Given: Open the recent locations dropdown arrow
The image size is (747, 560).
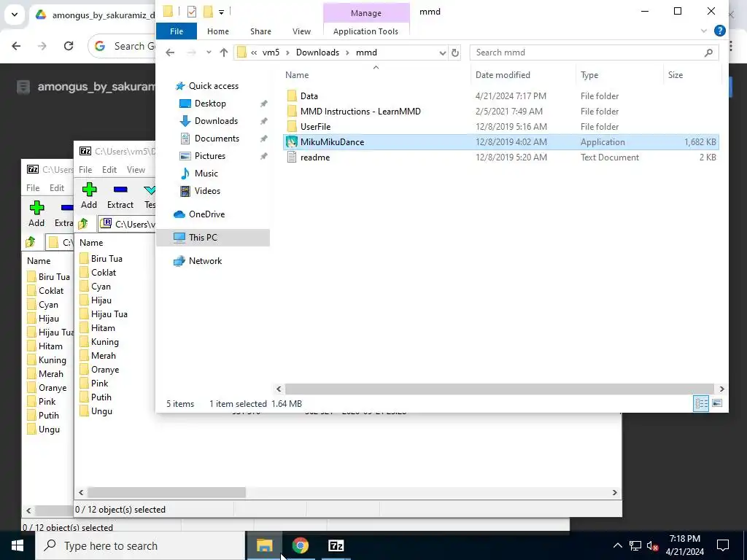Looking at the screenshot, I should pos(209,52).
